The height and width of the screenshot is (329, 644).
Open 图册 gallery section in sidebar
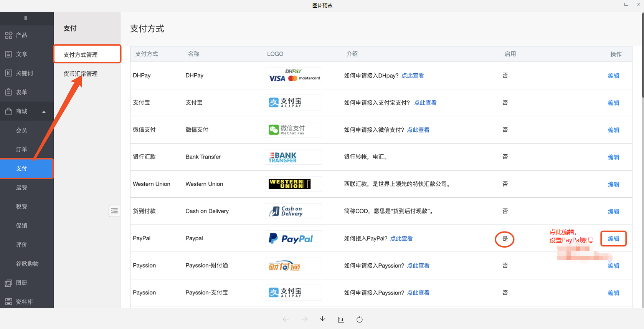(21, 283)
